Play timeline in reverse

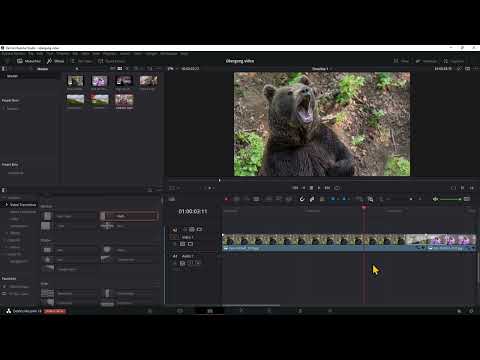303,188
